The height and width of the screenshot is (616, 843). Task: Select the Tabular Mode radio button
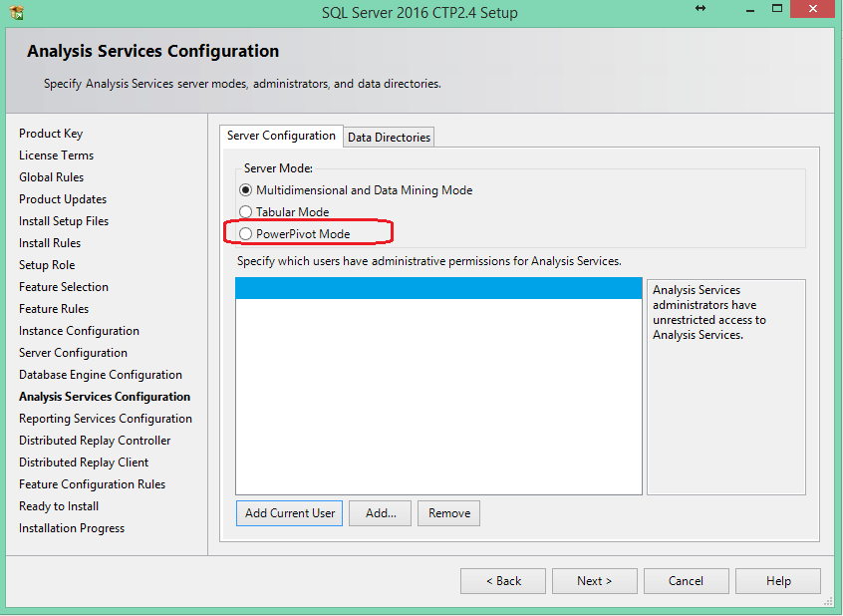pyautogui.click(x=246, y=212)
